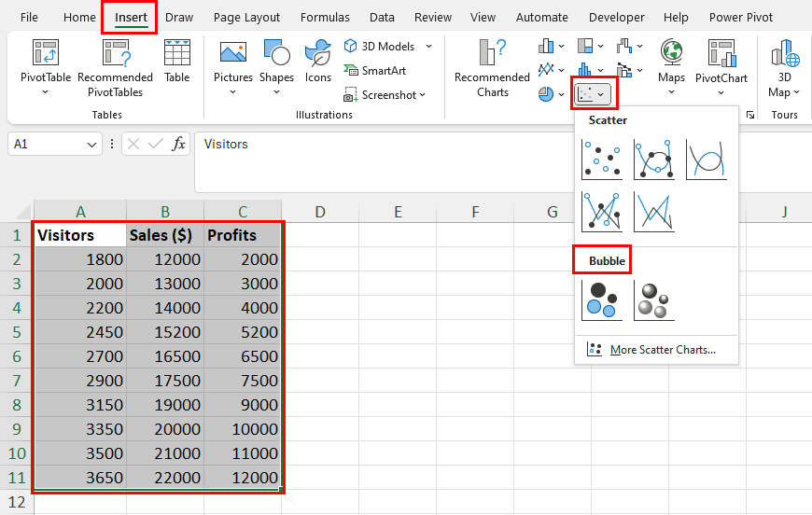
Task: Expand the Name Box dropdown arrow
Action: (91, 145)
